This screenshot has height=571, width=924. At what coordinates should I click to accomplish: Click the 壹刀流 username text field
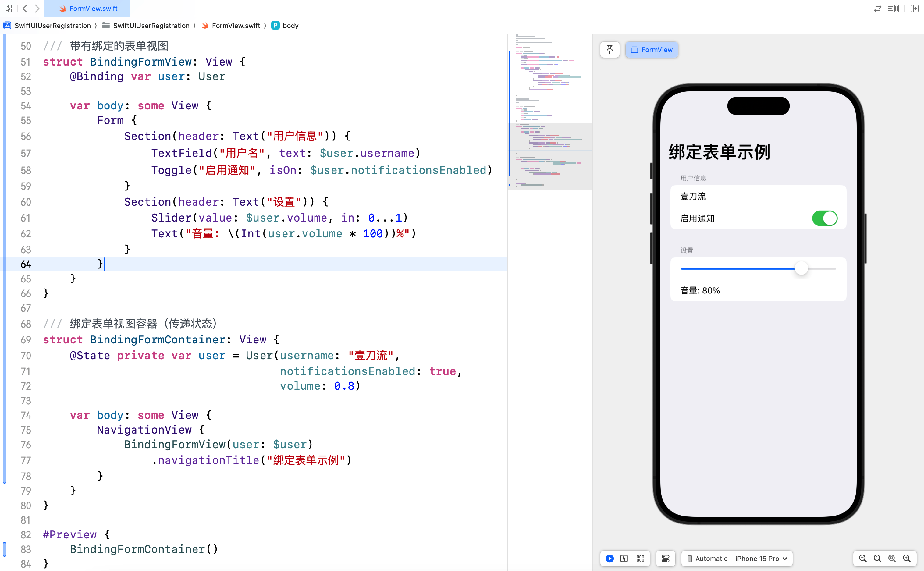758,196
